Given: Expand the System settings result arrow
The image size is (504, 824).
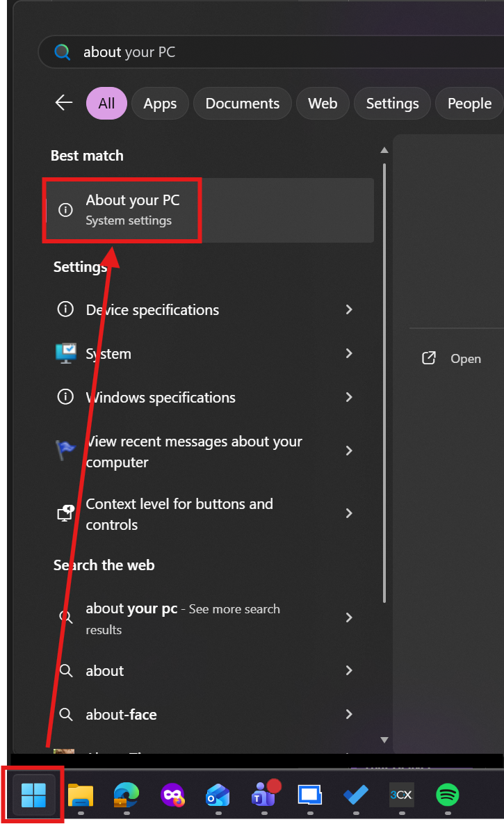Looking at the screenshot, I should (349, 353).
